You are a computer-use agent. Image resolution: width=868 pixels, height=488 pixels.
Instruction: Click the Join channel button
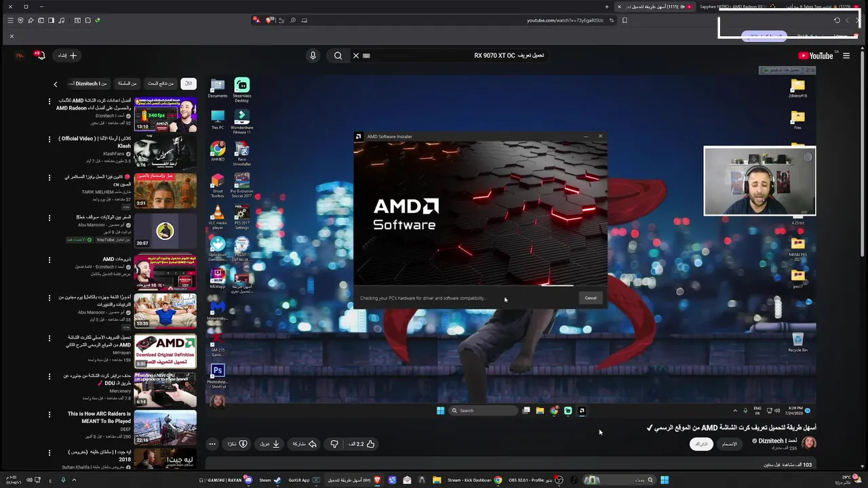click(729, 444)
